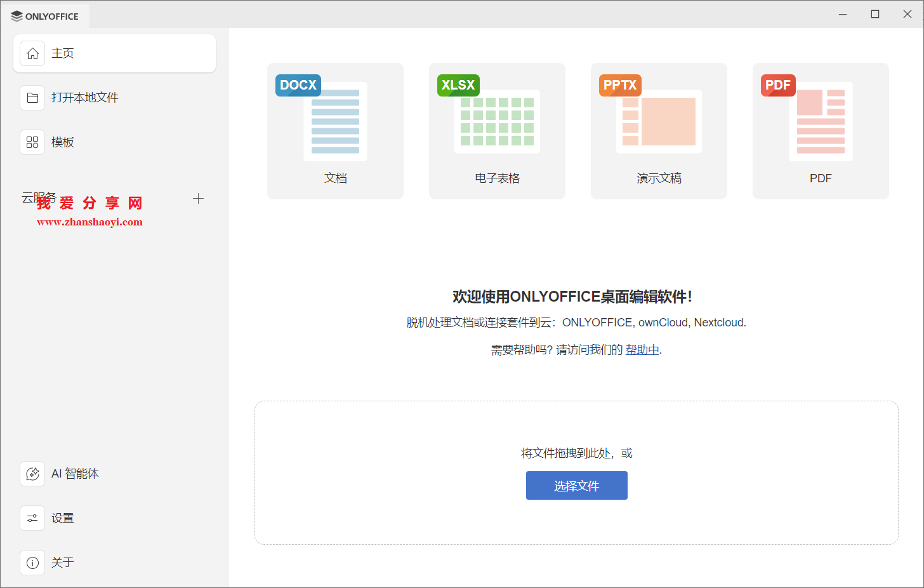Open AI 智能体 in sidebar
This screenshot has height=588, width=924.
pyautogui.click(x=114, y=474)
